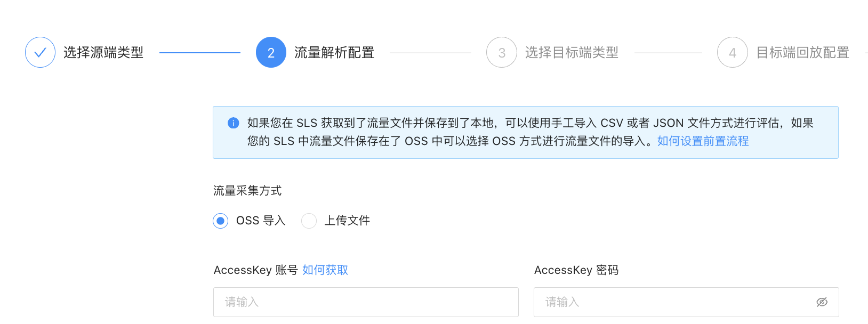Click the OSS 导入 option label
Screen dimensions: 868x324
(261, 221)
